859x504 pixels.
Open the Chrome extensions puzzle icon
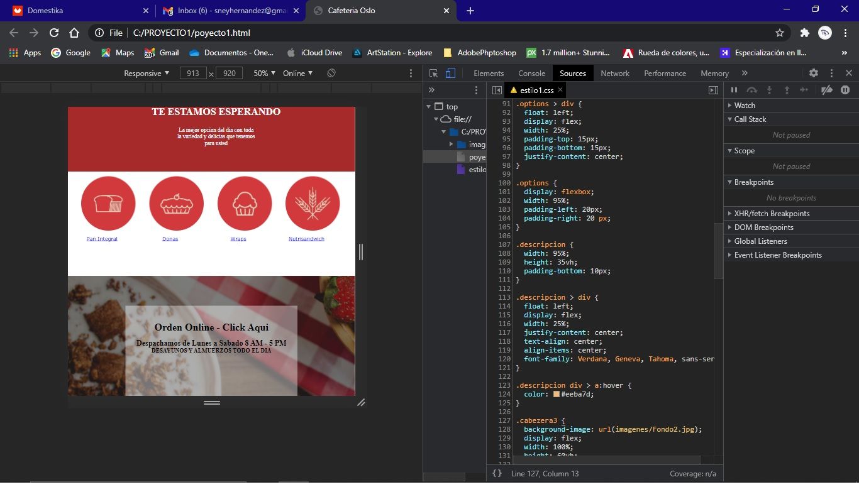804,33
